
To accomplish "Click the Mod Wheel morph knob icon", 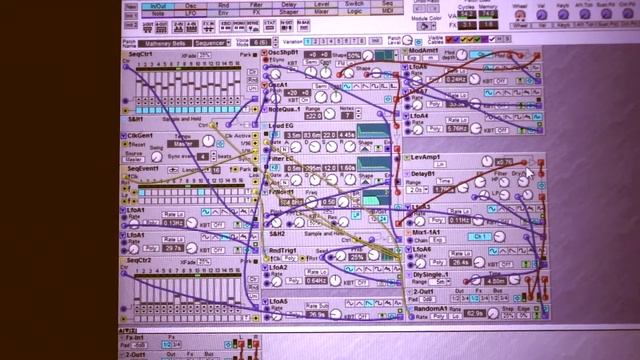I will click(520, 15).
